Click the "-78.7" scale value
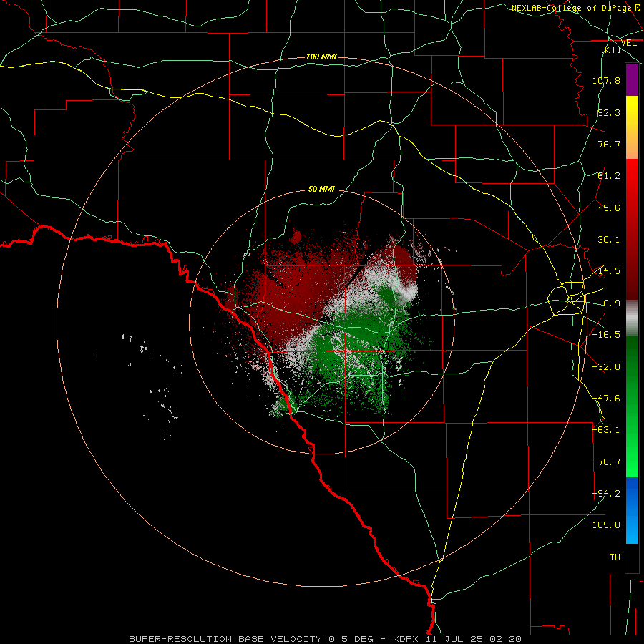 coord(606,462)
